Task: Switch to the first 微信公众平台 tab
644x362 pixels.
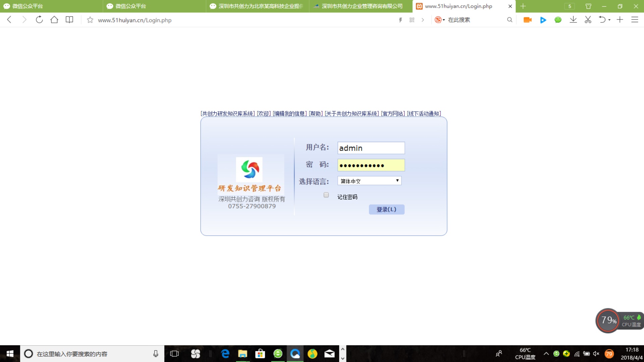Action: click(51, 6)
